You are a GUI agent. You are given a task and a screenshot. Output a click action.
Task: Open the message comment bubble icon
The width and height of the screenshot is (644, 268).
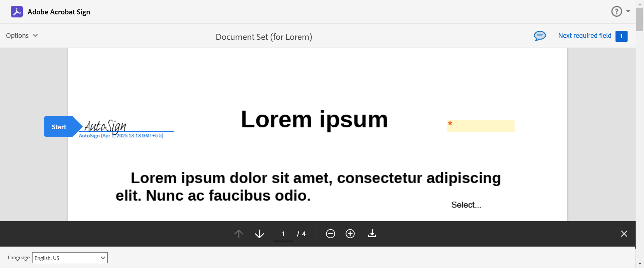click(x=540, y=36)
